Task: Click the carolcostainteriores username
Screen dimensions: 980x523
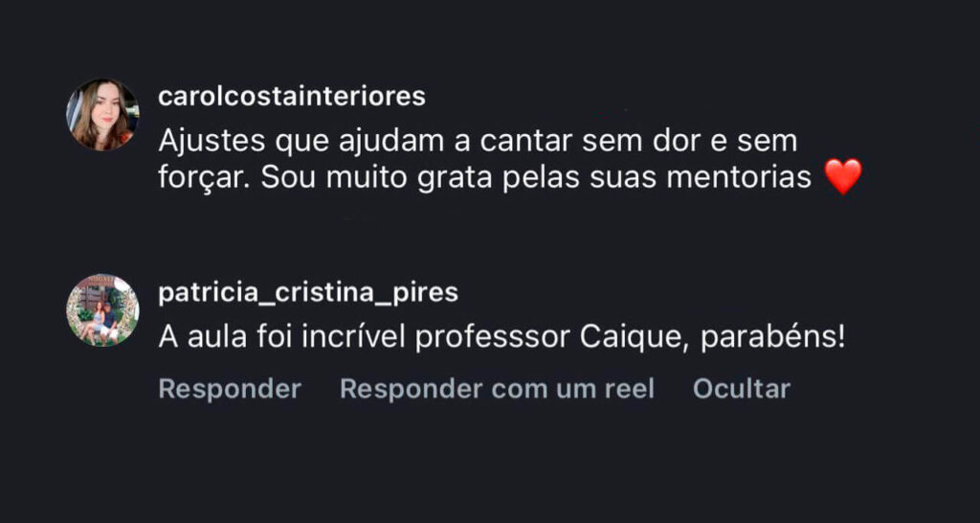Action: tap(292, 97)
